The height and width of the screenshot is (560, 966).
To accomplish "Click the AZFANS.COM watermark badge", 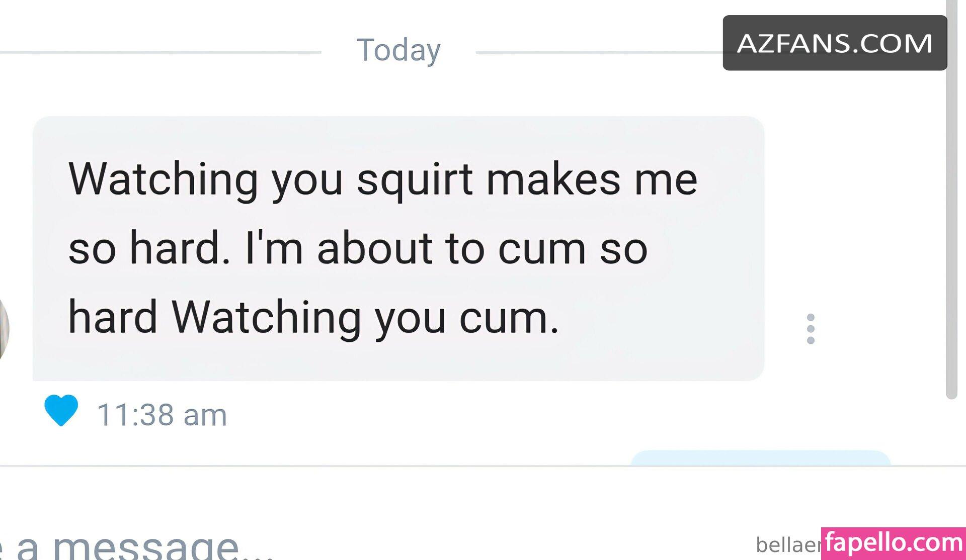I will (x=835, y=43).
